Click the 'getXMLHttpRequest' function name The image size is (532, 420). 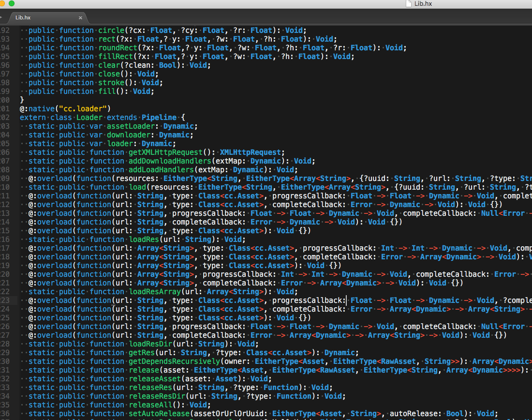click(165, 152)
